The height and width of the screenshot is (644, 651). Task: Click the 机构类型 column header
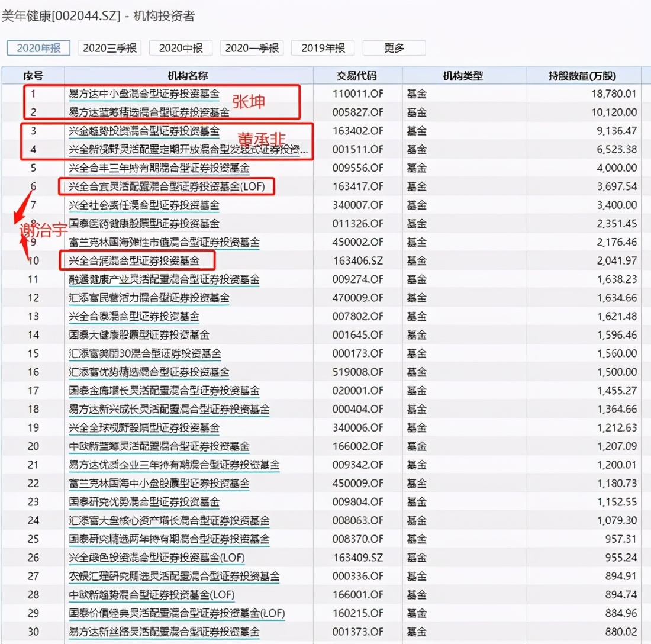click(x=463, y=76)
